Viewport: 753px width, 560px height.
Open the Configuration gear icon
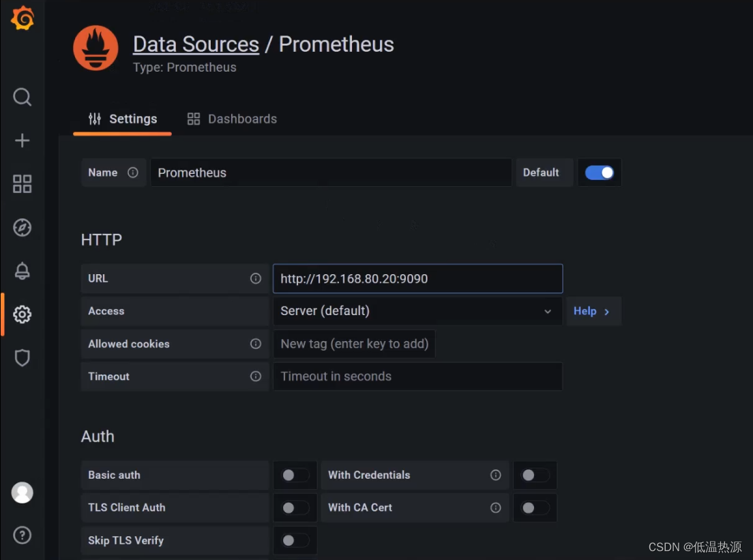tap(23, 314)
